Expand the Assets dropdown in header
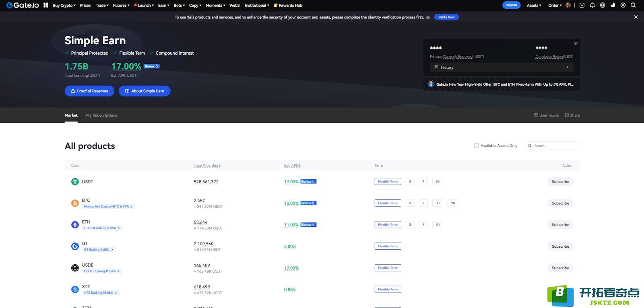 pyautogui.click(x=534, y=5)
